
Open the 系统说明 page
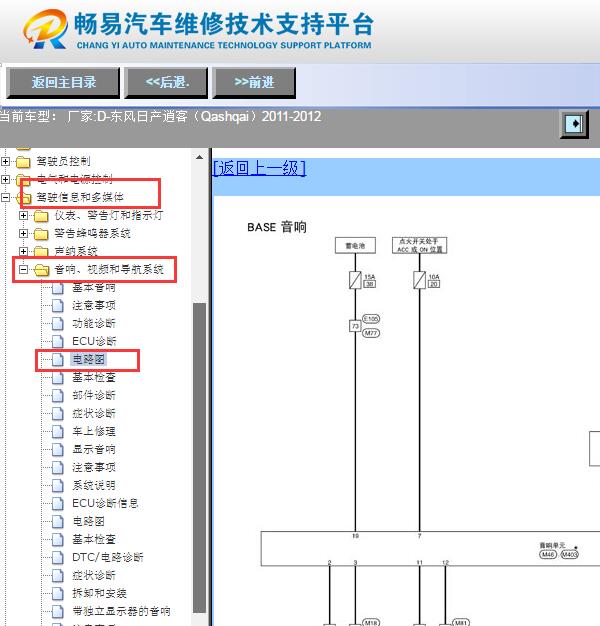coord(94,485)
